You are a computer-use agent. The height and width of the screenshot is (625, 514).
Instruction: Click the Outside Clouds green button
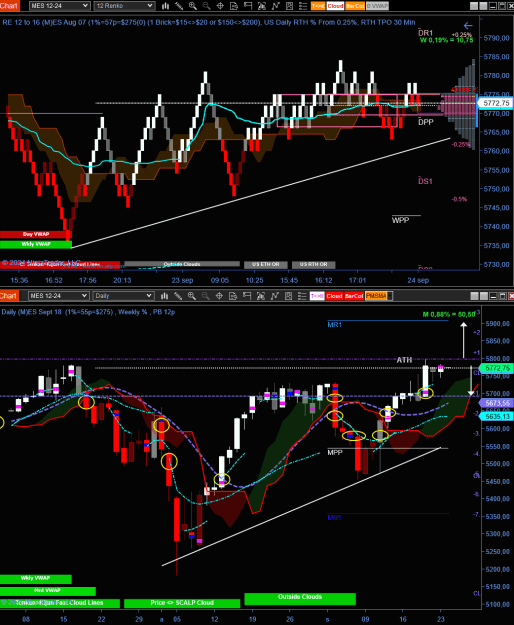pos(300,599)
